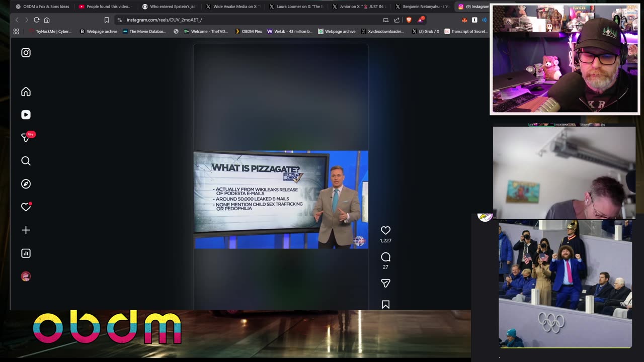Image resolution: width=644 pixels, height=362 pixels.
Task: Switch to OBDM x Fox & Sons Ideas tab
Action: pyautogui.click(x=42, y=7)
